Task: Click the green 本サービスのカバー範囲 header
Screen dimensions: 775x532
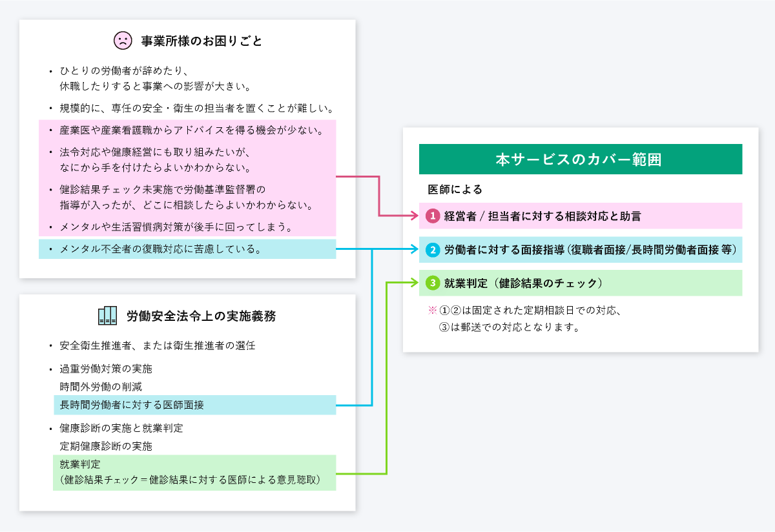Action: point(580,159)
